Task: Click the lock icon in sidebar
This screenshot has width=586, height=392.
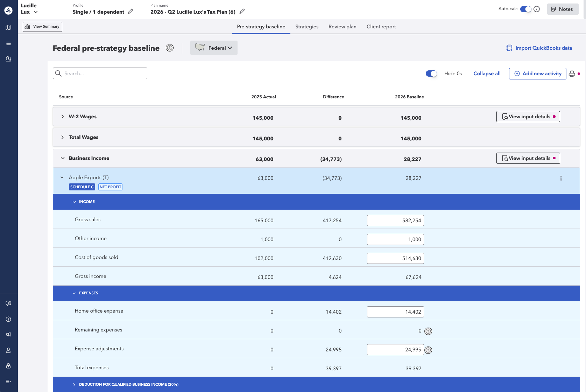Action: [x=8, y=366]
